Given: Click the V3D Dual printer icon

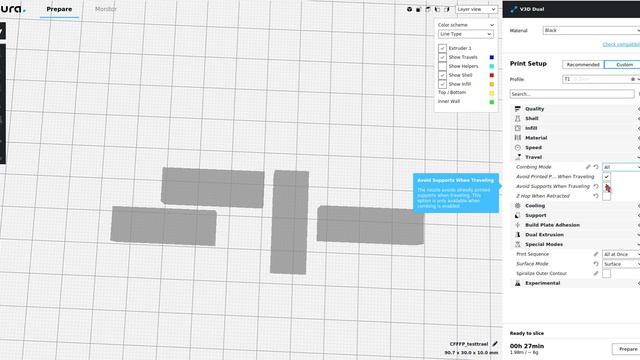Looking at the screenshot, I should pos(513,9).
